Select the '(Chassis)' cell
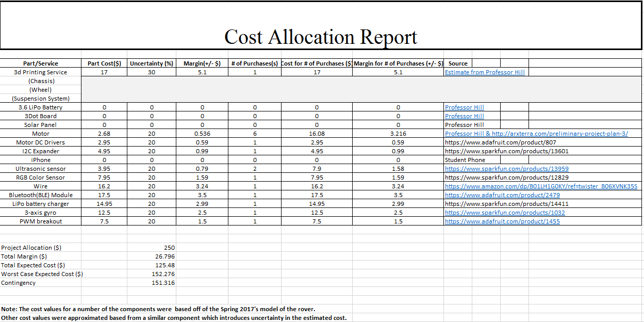Image resolution: width=644 pixels, height=322 pixels. point(41,81)
